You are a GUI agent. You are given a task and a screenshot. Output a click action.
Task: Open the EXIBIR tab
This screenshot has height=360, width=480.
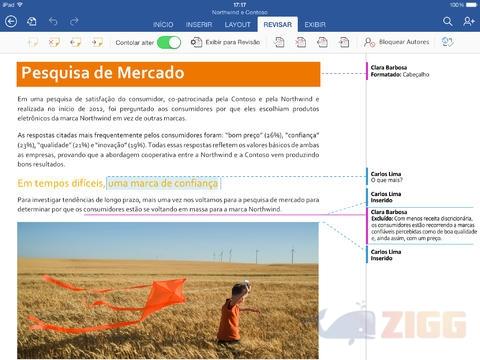tap(315, 25)
